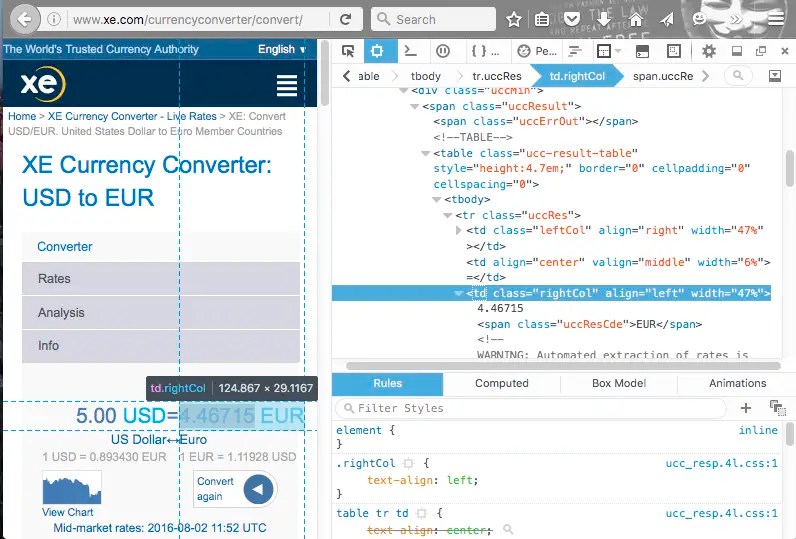Open ucc_resp.4l.css link for .rightCol rule
This screenshot has height=539, width=796.
[x=721, y=463]
